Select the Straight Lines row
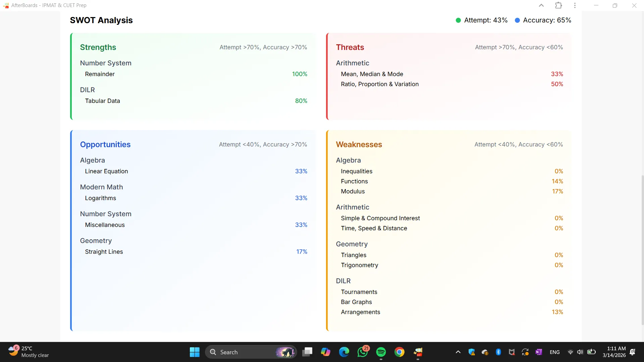The image size is (644, 362). pos(196,252)
